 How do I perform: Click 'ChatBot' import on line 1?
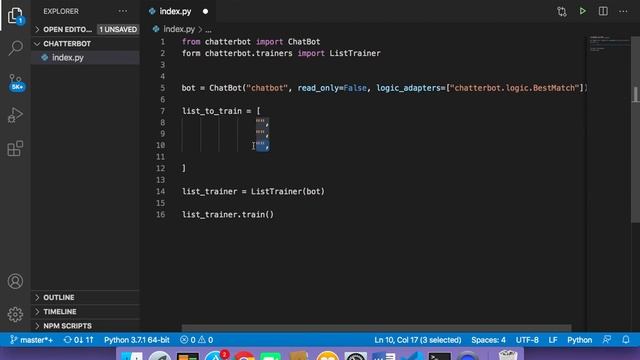[x=304, y=42]
